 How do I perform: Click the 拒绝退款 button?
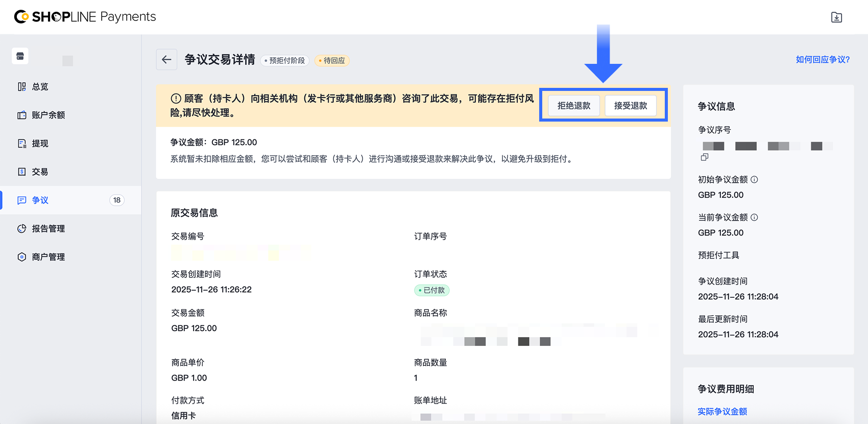click(574, 106)
